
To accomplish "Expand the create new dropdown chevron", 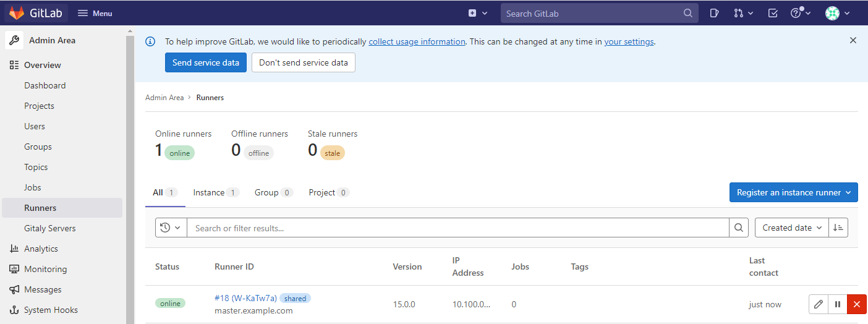I will pyautogui.click(x=485, y=13).
